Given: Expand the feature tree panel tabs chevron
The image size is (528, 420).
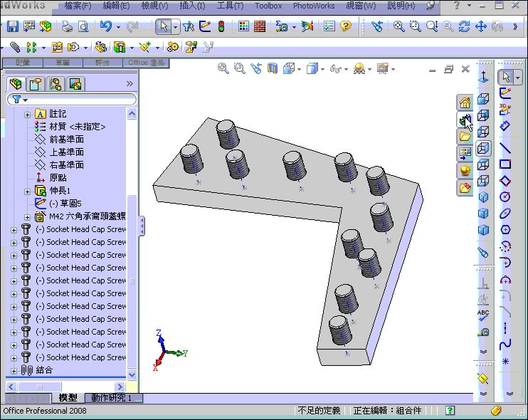Looking at the screenshot, I should click(x=130, y=83).
